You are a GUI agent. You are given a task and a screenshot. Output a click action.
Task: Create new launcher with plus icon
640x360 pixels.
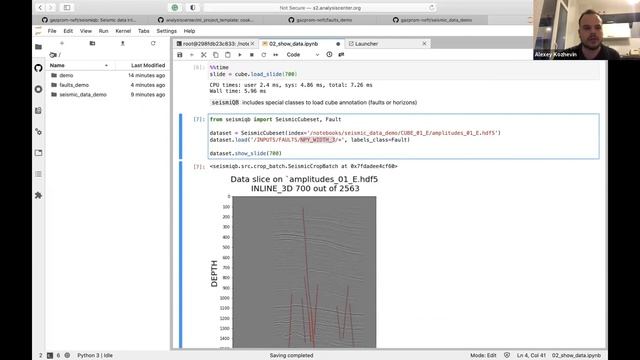tap(62, 43)
